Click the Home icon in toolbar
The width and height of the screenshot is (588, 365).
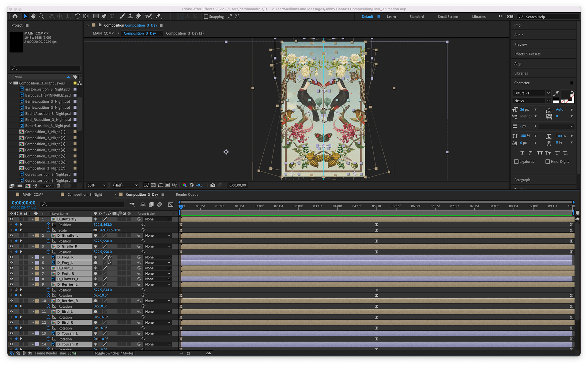pos(15,16)
